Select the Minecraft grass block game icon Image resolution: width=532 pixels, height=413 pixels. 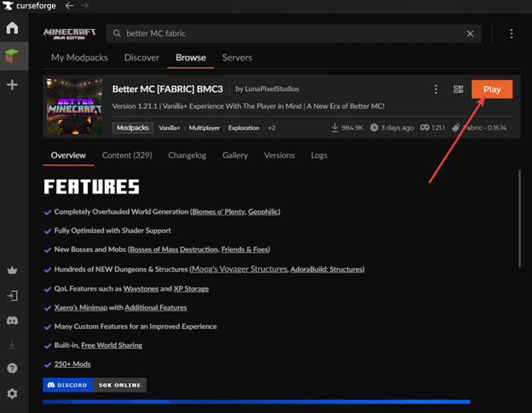(12, 56)
